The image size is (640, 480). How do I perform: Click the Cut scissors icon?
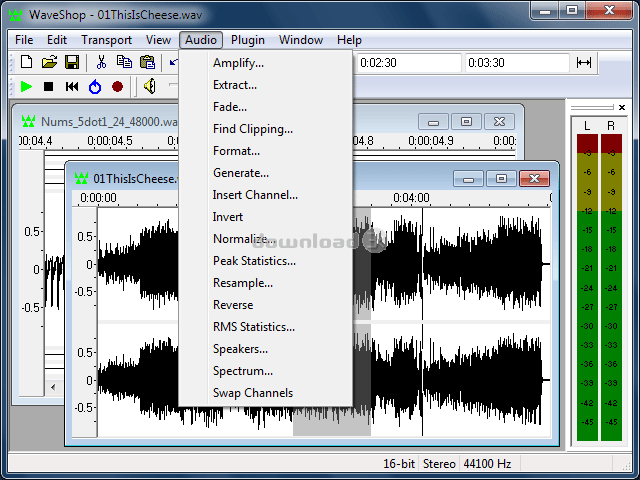click(x=101, y=63)
